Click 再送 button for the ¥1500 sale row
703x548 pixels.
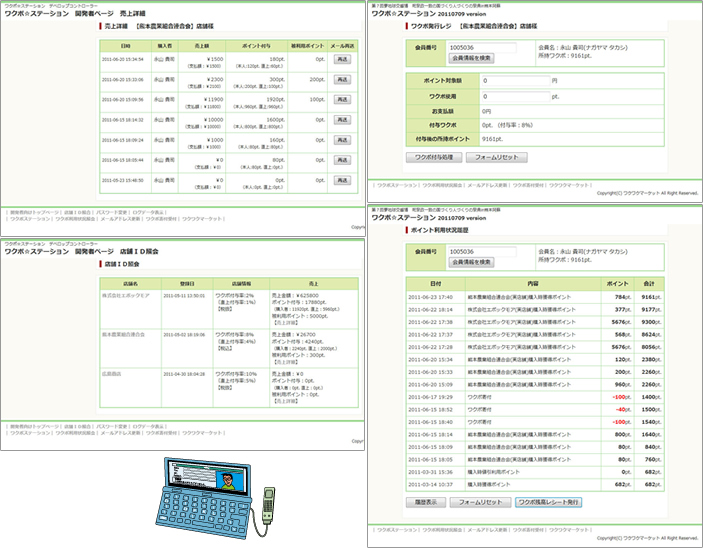342,60
